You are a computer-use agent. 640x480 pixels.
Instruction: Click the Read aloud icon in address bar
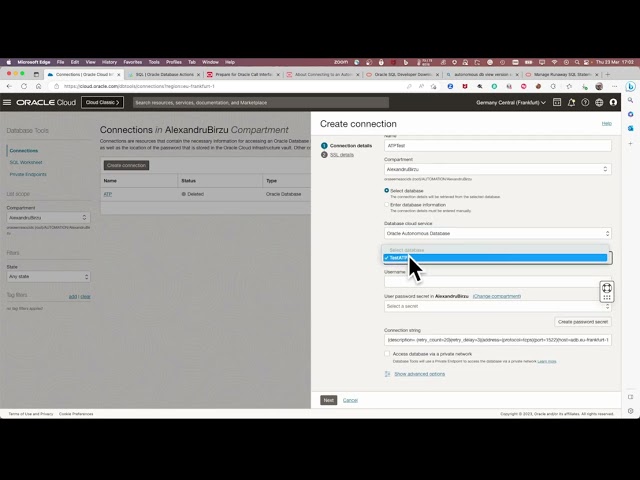[421, 87]
